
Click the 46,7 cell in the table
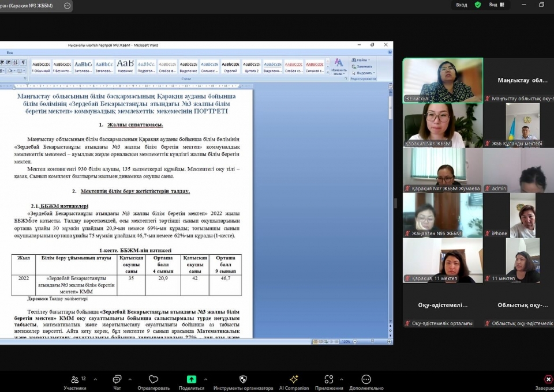click(226, 285)
